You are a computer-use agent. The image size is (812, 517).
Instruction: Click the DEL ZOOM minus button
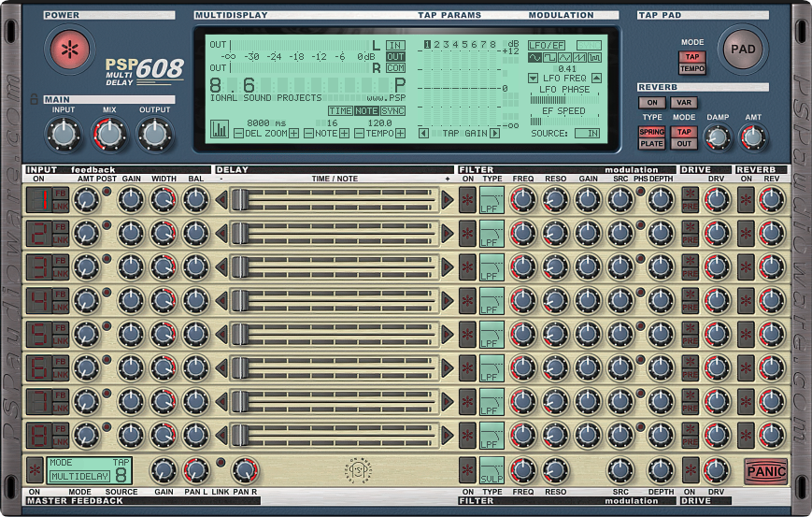click(x=238, y=134)
